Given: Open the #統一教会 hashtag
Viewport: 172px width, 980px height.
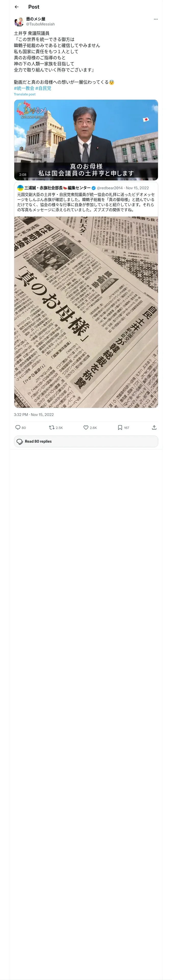Looking at the screenshot, I should click(x=24, y=88).
